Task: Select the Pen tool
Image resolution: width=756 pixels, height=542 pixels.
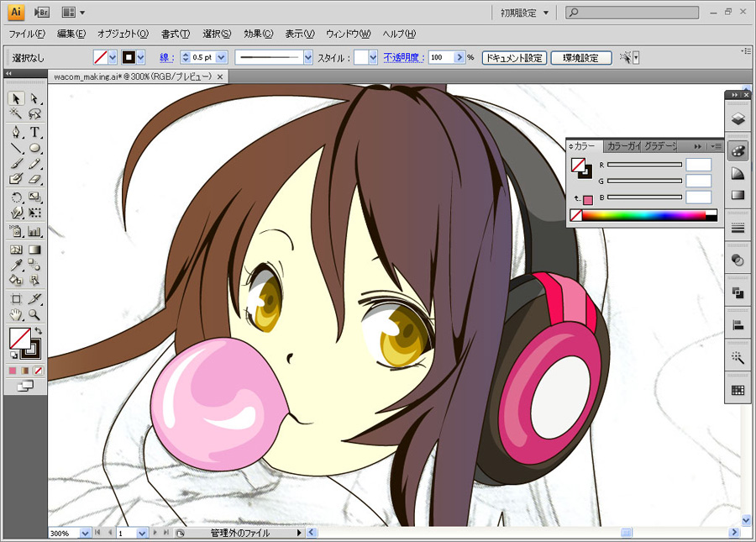Action: click(x=16, y=133)
